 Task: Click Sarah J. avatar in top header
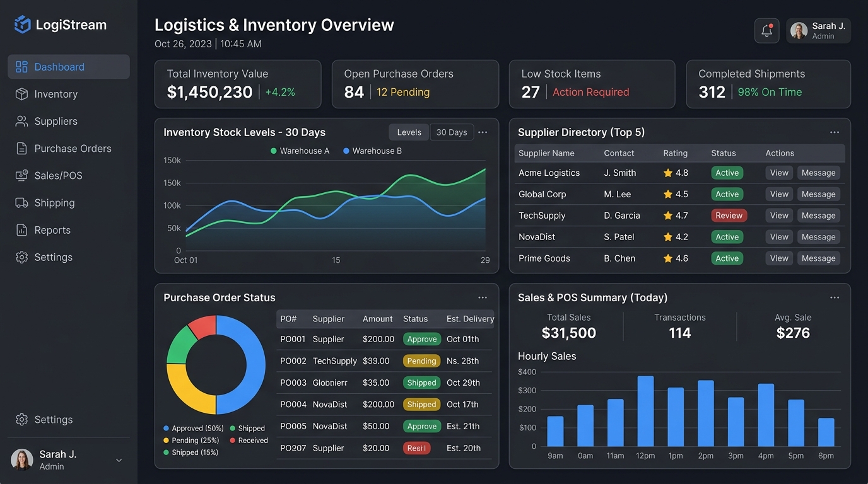799,31
